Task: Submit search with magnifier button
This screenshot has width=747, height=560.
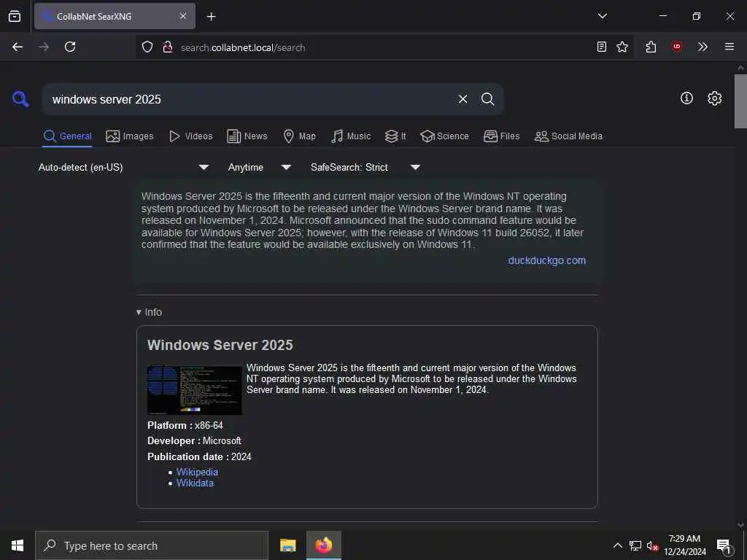Action: (x=487, y=99)
